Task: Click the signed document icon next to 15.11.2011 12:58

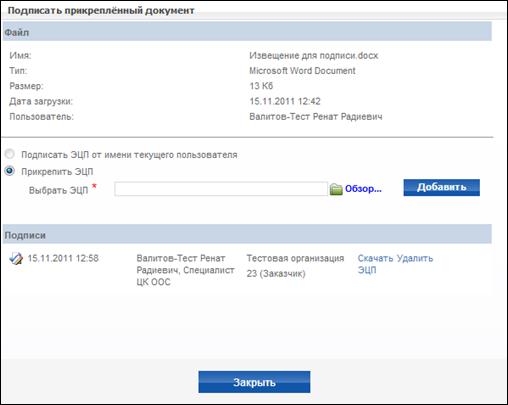Action: pos(16,259)
